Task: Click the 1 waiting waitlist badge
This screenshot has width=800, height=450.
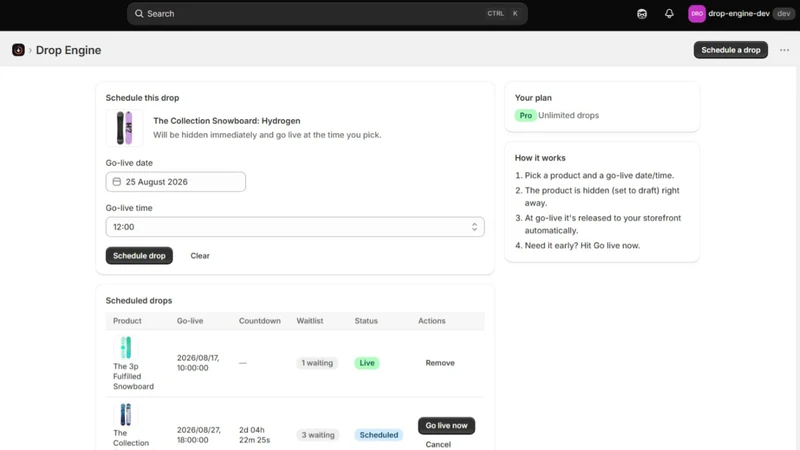Action: 317,363
